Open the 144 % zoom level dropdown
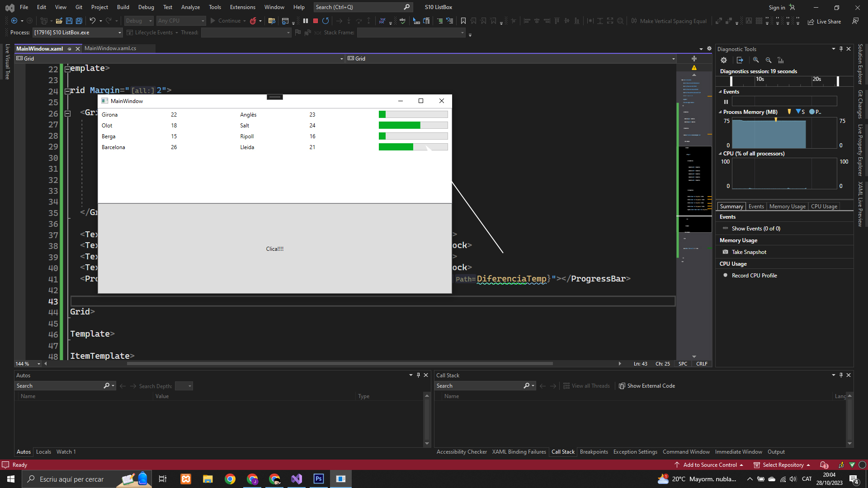 click(x=39, y=364)
